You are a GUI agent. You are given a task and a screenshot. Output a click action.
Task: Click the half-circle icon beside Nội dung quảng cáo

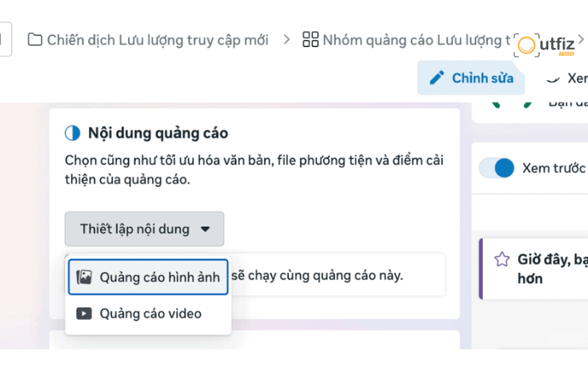point(72,133)
